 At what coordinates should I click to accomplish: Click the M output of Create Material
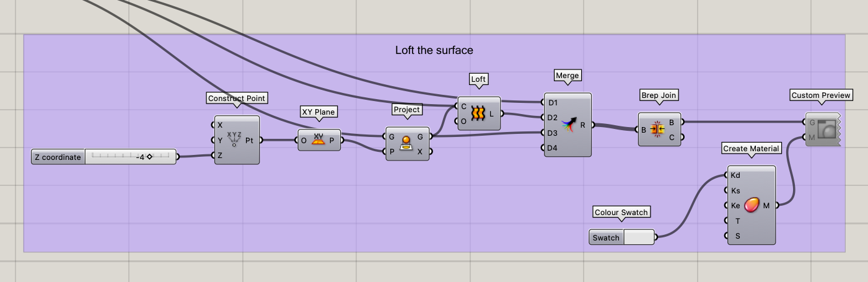tap(766, 205)
